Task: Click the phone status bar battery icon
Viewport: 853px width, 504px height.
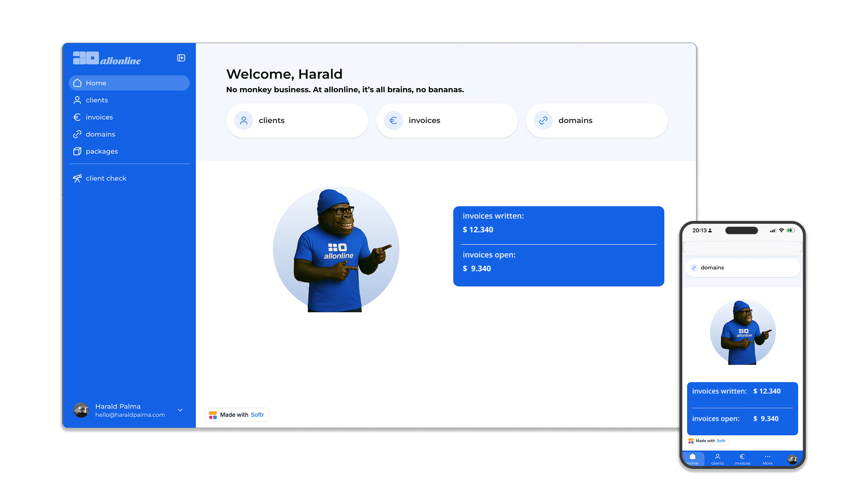Action: pyautogui.click(x=791, y=230)
